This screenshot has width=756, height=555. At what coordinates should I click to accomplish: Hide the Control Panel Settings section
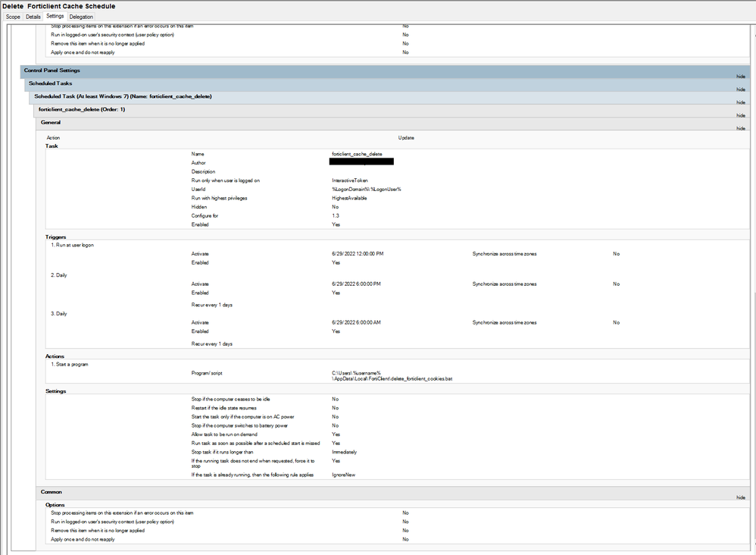pyautogui.click(x=741, y=77)
